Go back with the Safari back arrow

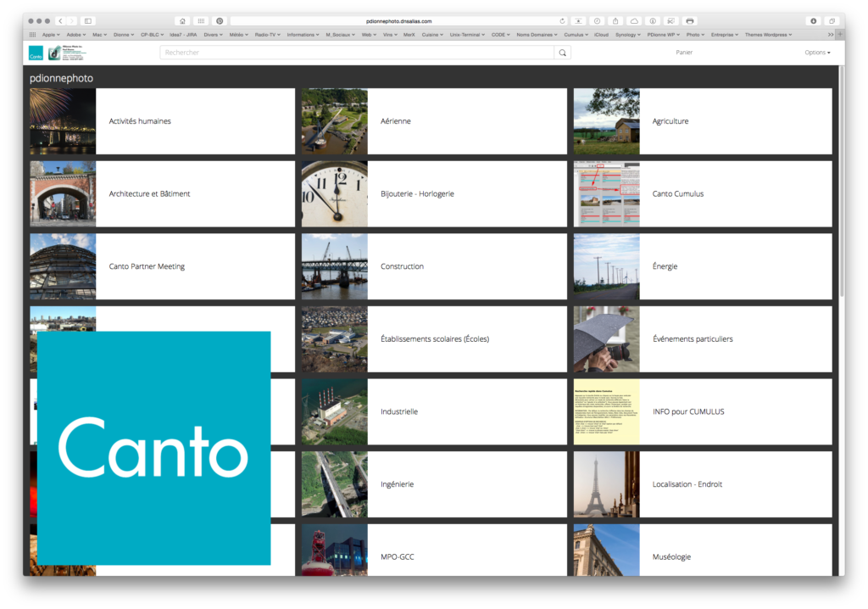click(x=60, y=21)
